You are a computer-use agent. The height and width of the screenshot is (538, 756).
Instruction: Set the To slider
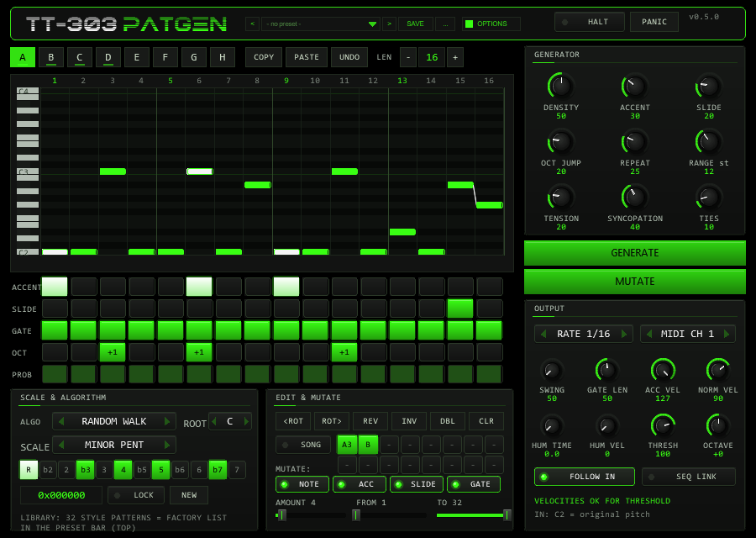(x=474, y=515)
